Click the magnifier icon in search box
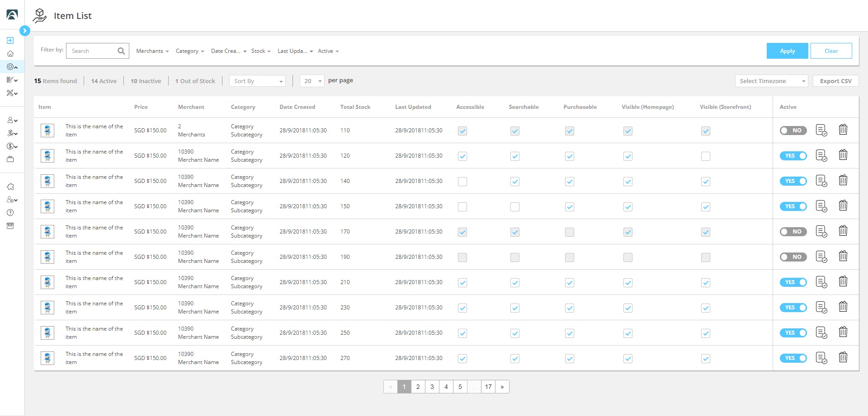Viewport: 868px width, 416px height. coord(121,51)
